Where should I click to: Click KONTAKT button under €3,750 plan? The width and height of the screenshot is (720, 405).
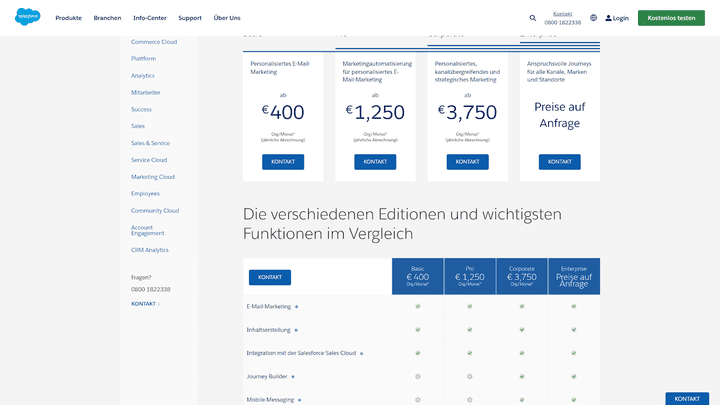click(467, 162)
